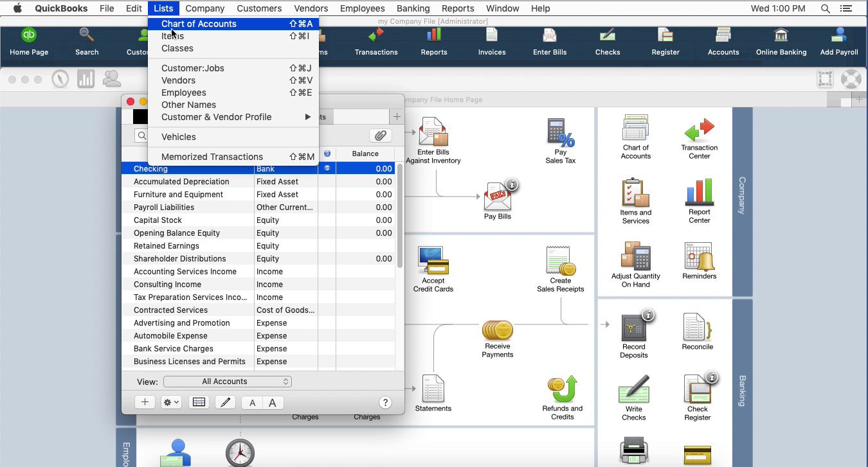
Task: Add a new tab with plus button
Action: click(x=397, y=116)
